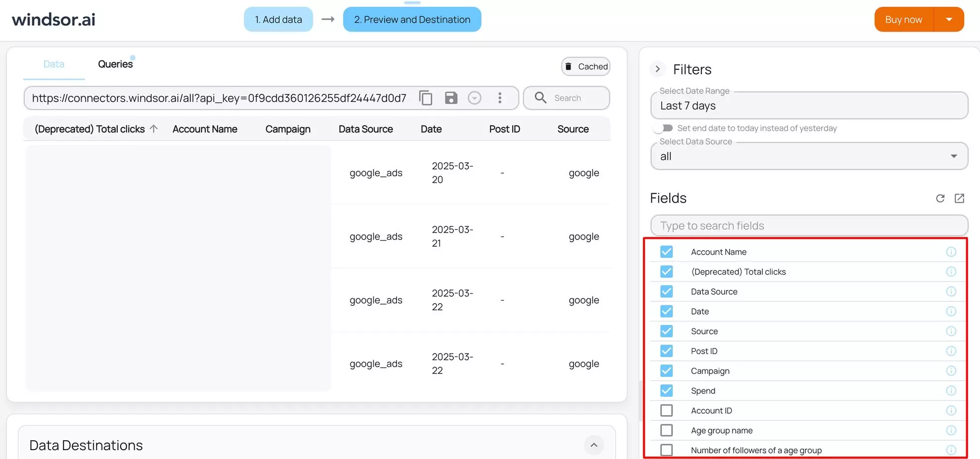Show info for Campaign field

pyautogui.click(x=951, y=370)
